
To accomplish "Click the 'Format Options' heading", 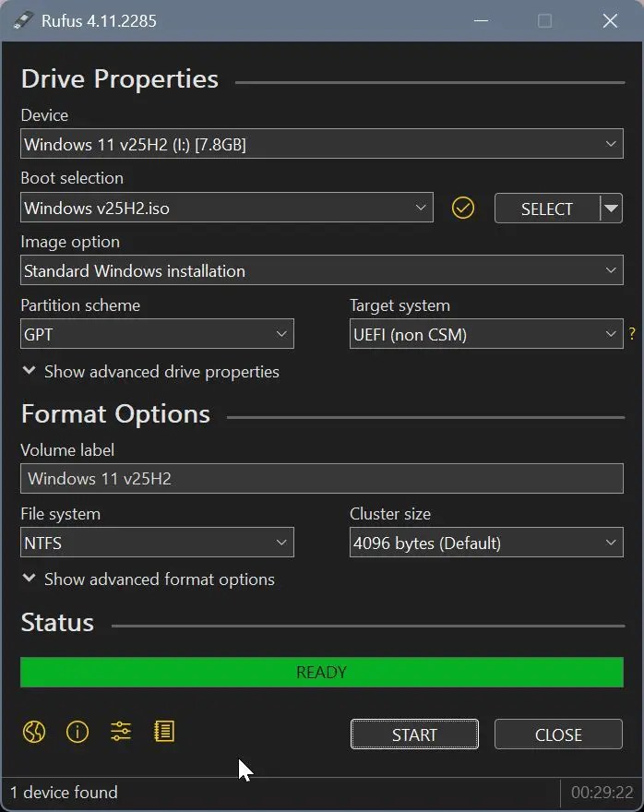I will (x=115, y=414).
